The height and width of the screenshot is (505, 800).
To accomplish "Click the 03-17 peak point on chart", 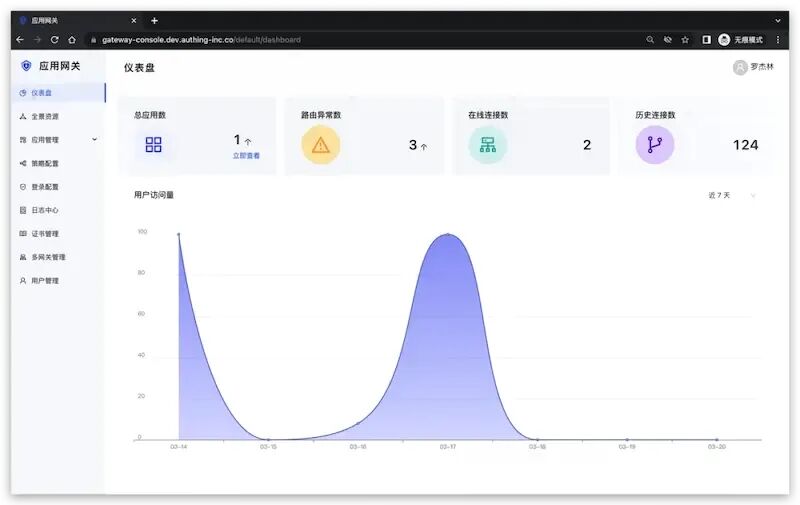I will tap(447, 234).
